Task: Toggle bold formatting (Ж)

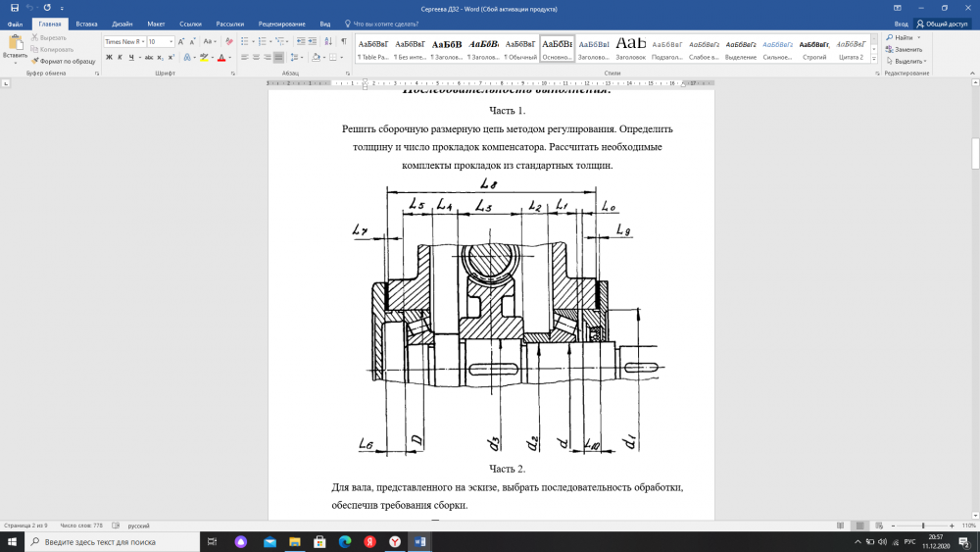Action: (x=109, y=58)
